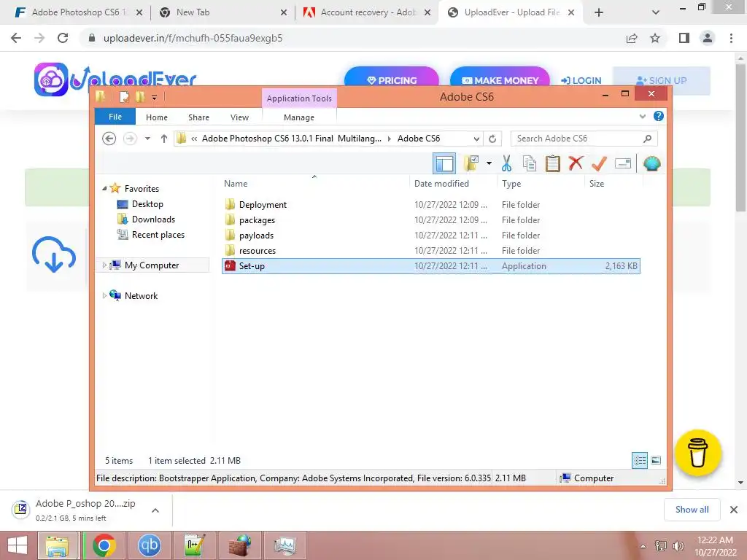This screenshot has height=560, width=747.
Task: Reload the UploadEver page
Action: (63, 38)
